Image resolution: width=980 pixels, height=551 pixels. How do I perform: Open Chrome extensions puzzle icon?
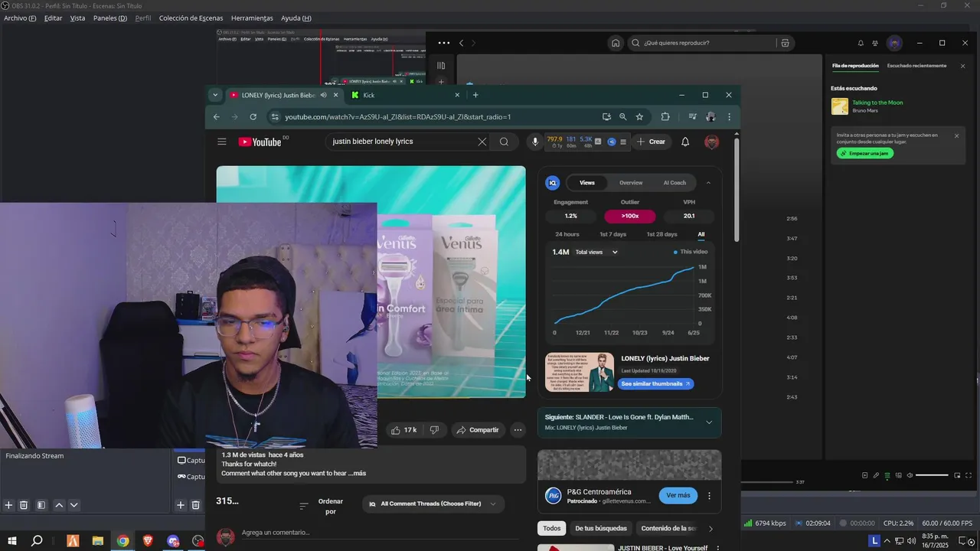pyautogui.click(x=665, y=117)
